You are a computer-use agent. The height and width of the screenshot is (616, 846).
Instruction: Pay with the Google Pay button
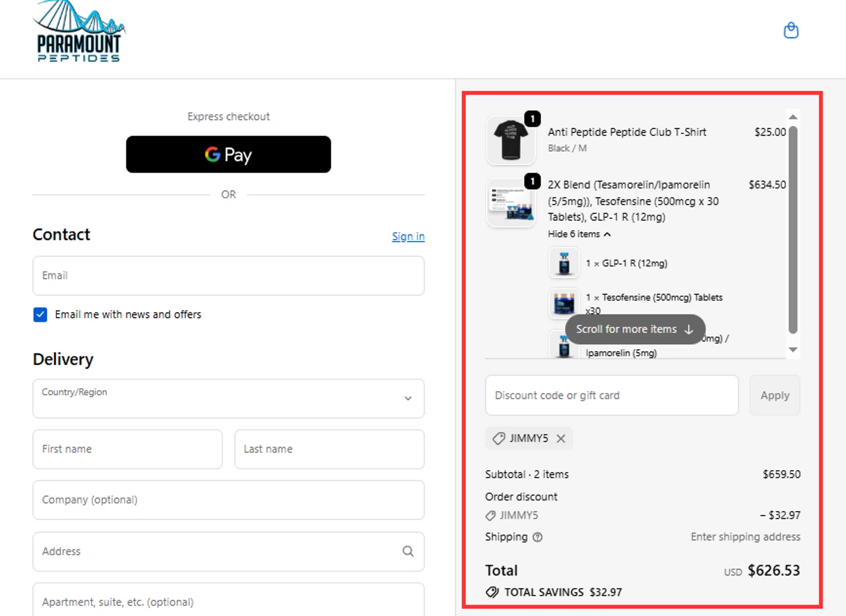click(x=228, y=154)
